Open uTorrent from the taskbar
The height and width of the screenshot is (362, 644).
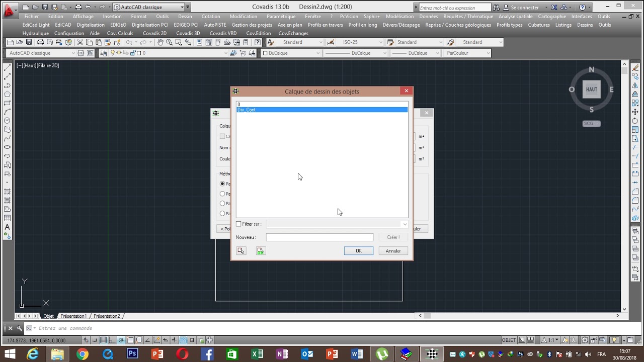coord(382,354)
